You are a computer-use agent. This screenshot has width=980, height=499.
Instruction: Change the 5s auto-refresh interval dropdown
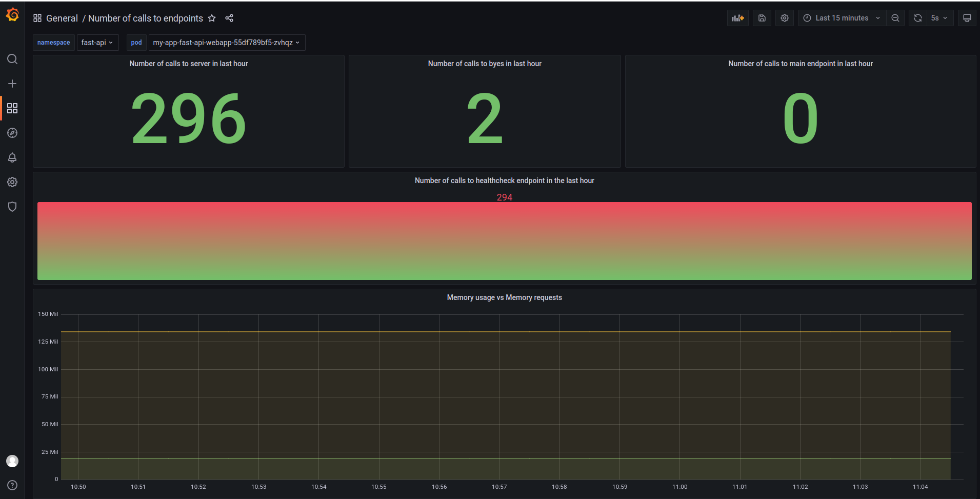click(x=939, y=17)
